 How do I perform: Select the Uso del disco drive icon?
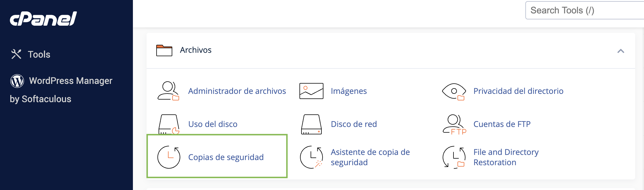[x=169, y=124]
